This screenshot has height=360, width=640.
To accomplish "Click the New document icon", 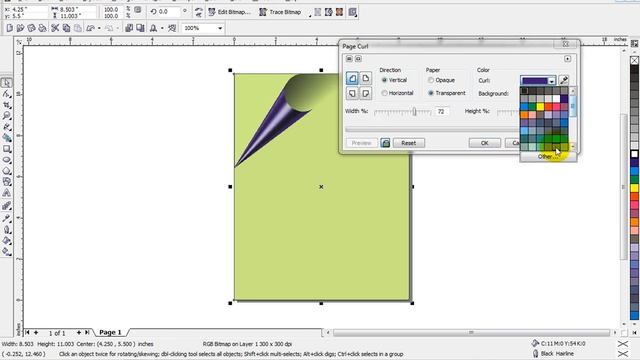I will [x=9, y=28].
